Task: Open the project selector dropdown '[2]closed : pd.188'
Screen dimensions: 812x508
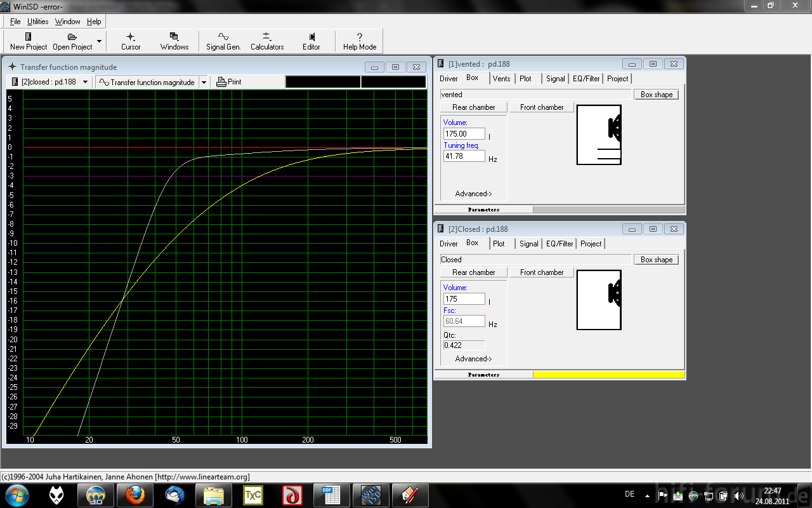Action: pyautogui.click(x=85, y=82)
